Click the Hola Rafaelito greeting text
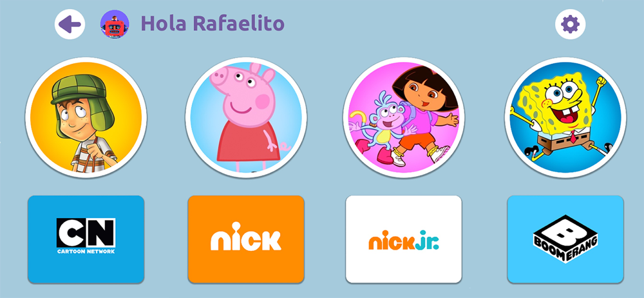644x298 pixels. (x=213, y=24)
